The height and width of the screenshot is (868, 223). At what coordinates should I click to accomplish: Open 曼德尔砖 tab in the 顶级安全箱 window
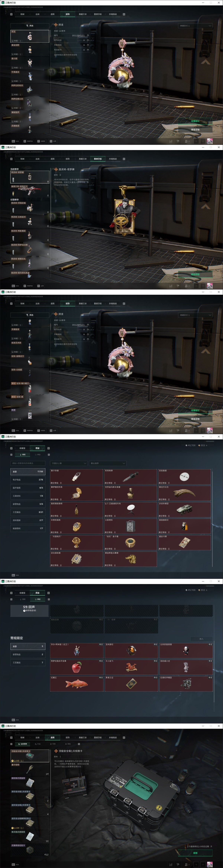click(98, 737)
